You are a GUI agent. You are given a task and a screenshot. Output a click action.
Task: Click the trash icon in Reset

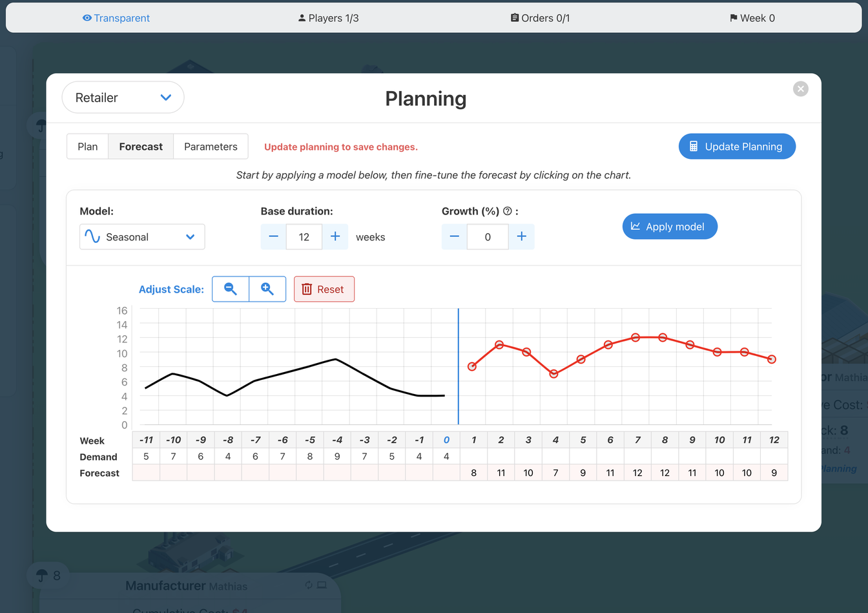pyautogui.click(x=307, y=289)
